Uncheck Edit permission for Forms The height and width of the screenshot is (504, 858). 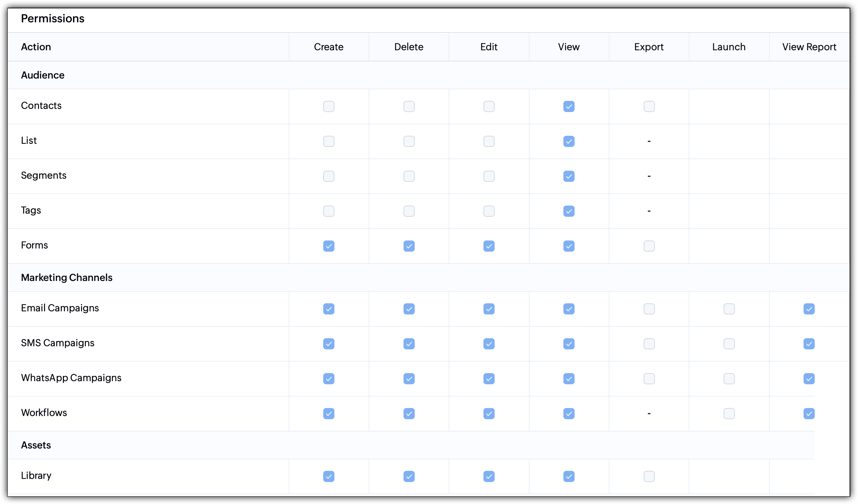(x=489, y=246)
